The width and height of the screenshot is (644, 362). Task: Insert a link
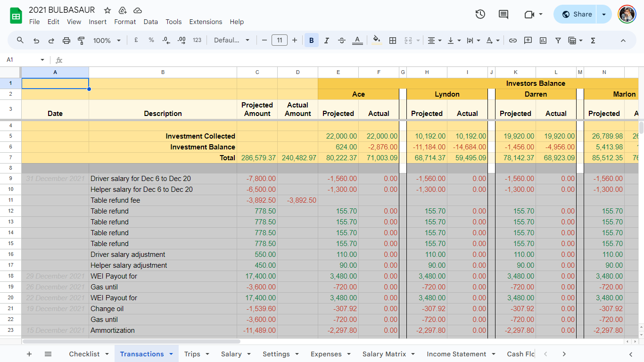pos(513,41)
